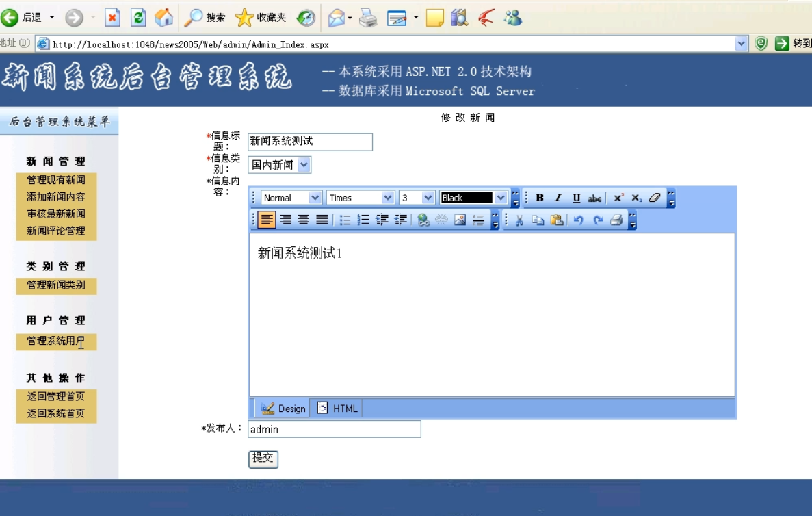812x516 pixels.
Task: Click the browser Forward button
Action: coord(74,18)
